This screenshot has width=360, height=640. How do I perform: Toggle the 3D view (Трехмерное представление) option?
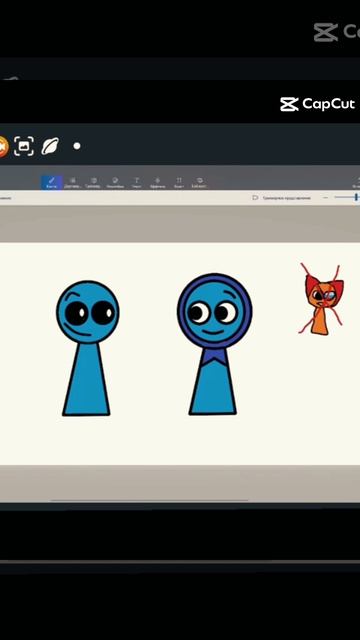(x=281, y=198)
